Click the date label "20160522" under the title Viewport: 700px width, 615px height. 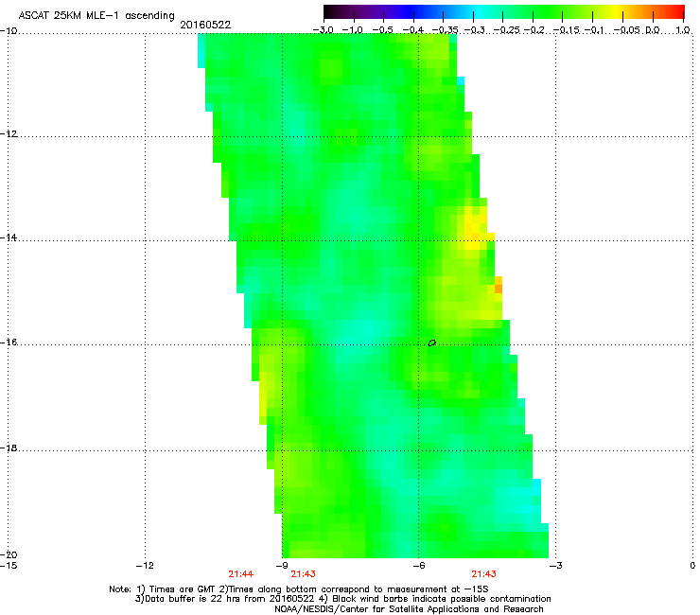click(205, 25)
